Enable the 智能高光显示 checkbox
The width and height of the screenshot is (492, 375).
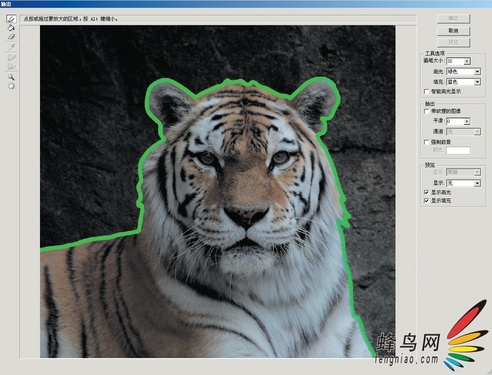pos(426,91)
